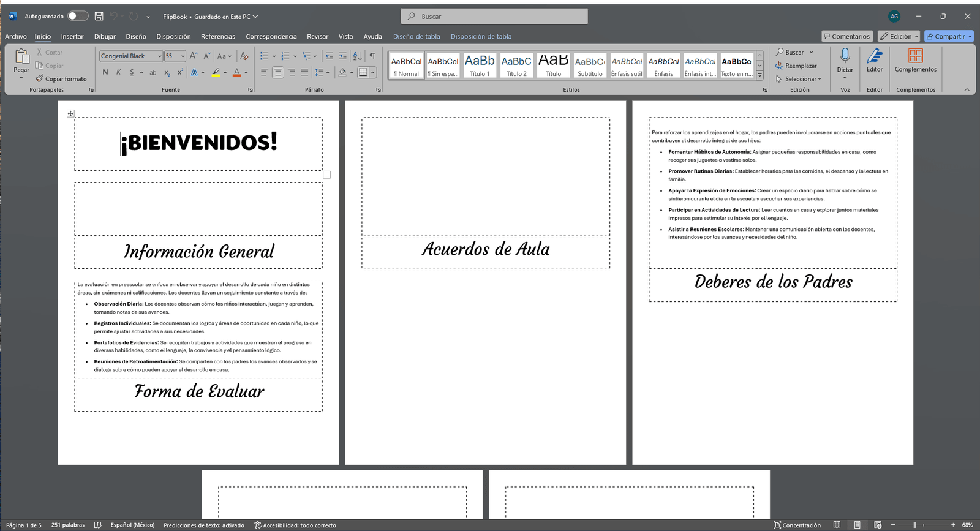
Task: Toggle Print Layout view in status bar
Action: (857, 525)
